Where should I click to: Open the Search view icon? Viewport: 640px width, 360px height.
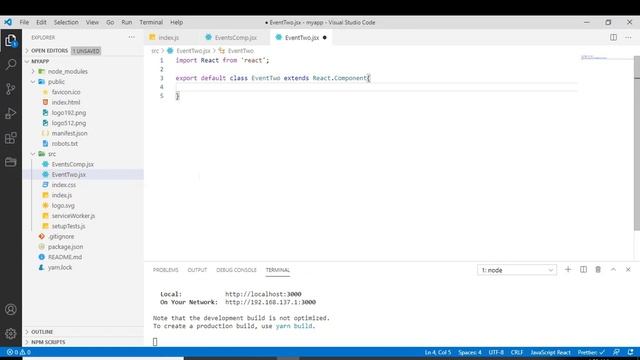11,64
